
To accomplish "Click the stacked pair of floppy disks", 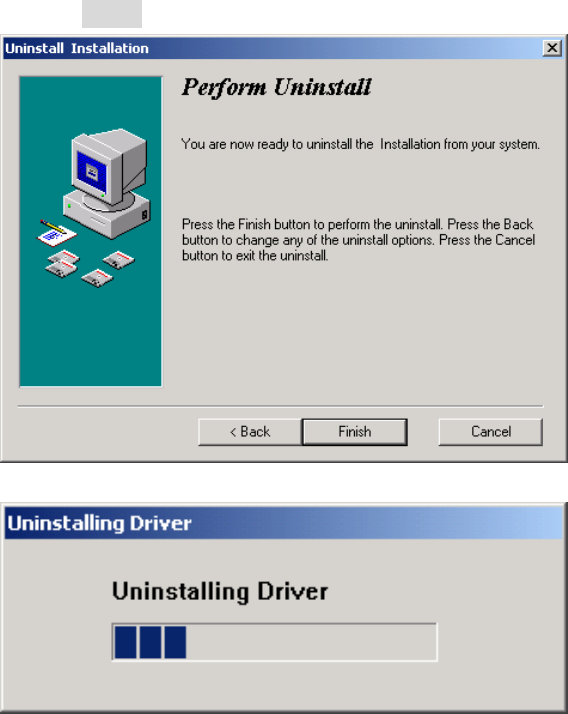I will [x=62, y=263].
